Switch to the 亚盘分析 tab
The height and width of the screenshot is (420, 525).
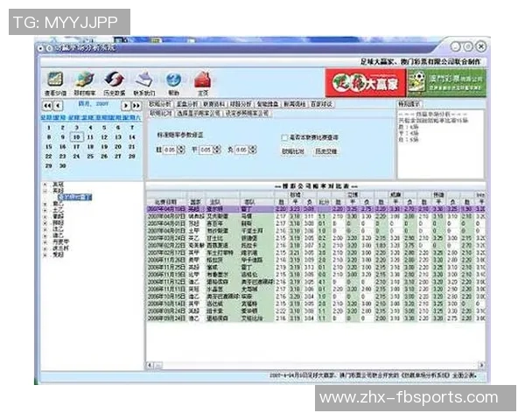point(187,103)
